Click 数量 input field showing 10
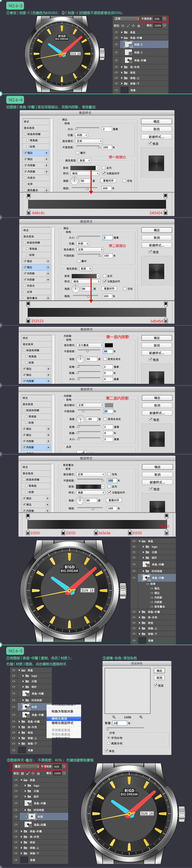This screenshot has width=192, height=868. click(120, 723)
